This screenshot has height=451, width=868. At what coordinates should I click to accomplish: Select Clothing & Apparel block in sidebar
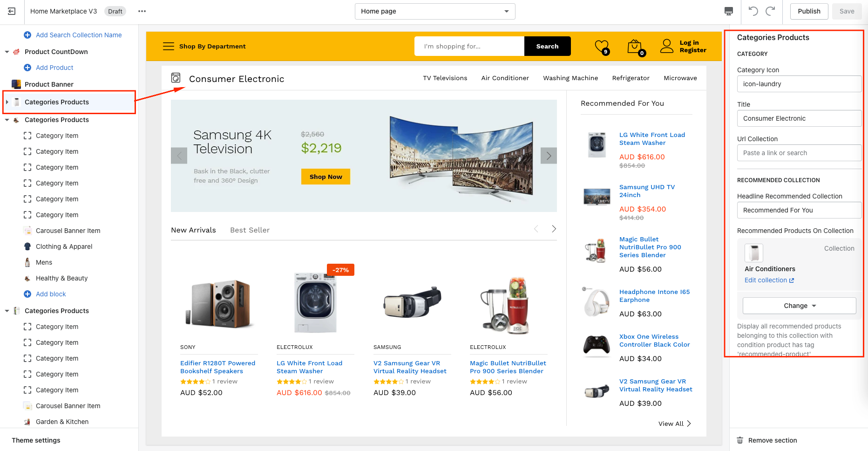pos(64,246)
